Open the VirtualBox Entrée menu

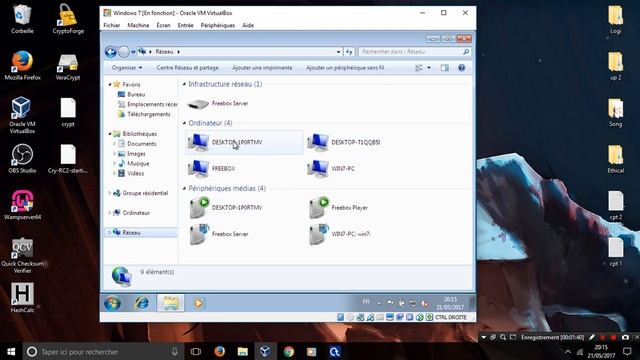pos(185,25)
